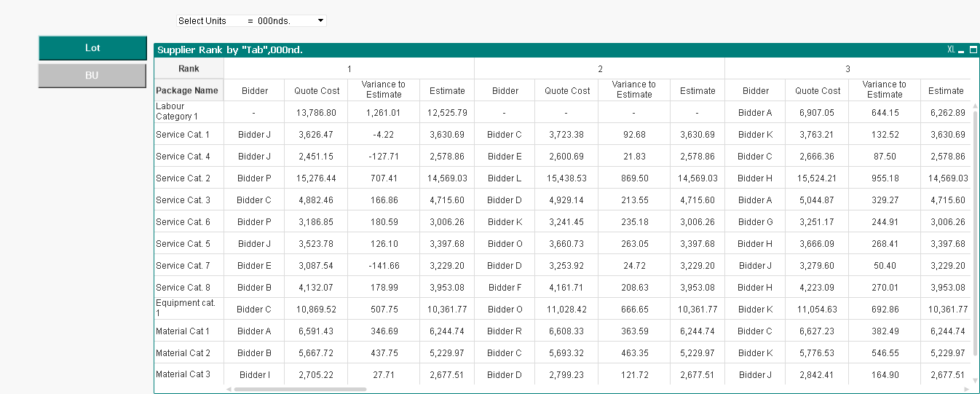Viewport: 980px width, 394px height.
Task: Click the Supplier Rank panel title bar
Action: click(x=510, y=50)
